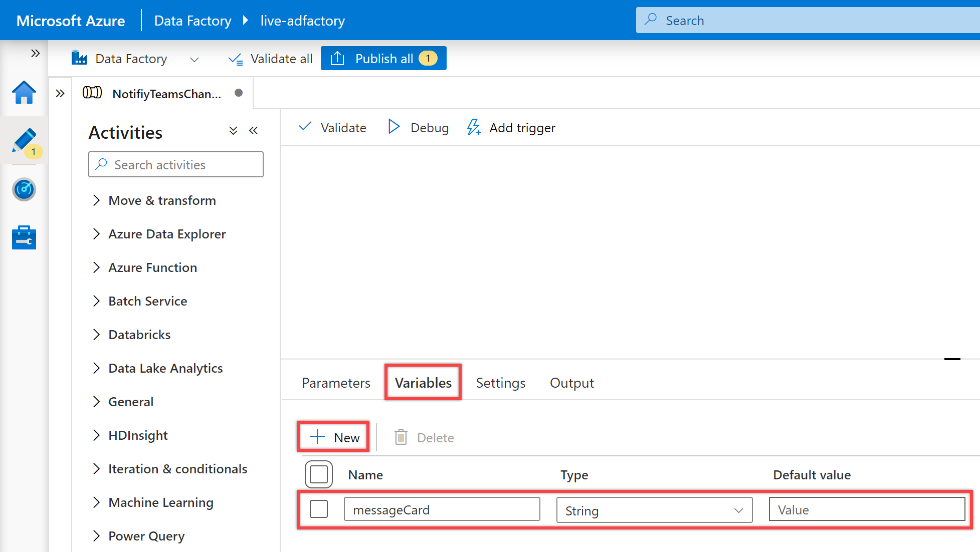
Task: Click the toolbox/manage icon in sidebar
Action: pyautogui.click(x=24, y=236)
